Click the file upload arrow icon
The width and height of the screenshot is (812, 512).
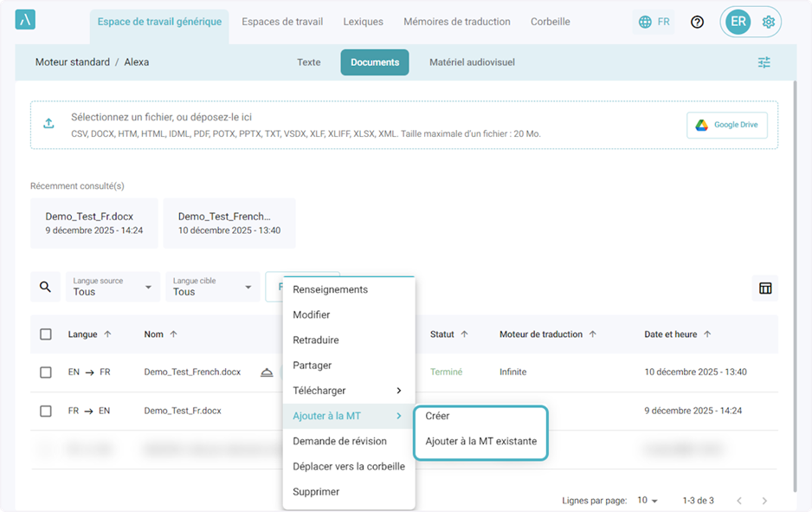49,124
